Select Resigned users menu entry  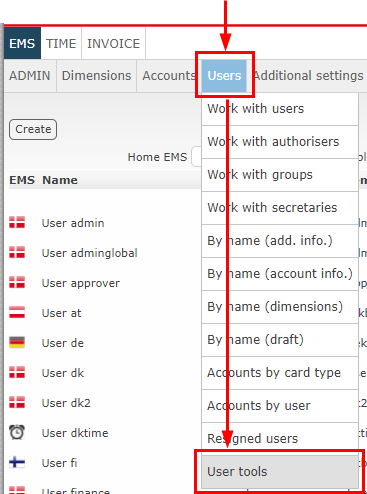pyautogui.click(x=280, y=439)
